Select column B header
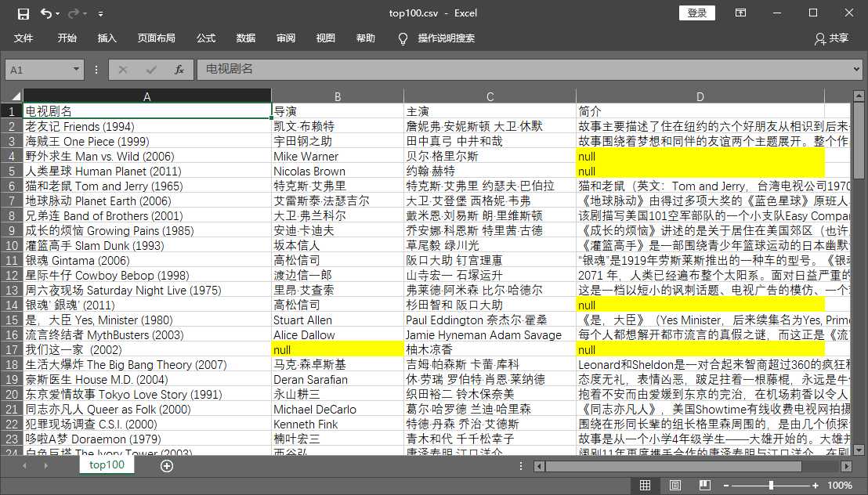This screenshot has height=495, width=868. point(337,96)
